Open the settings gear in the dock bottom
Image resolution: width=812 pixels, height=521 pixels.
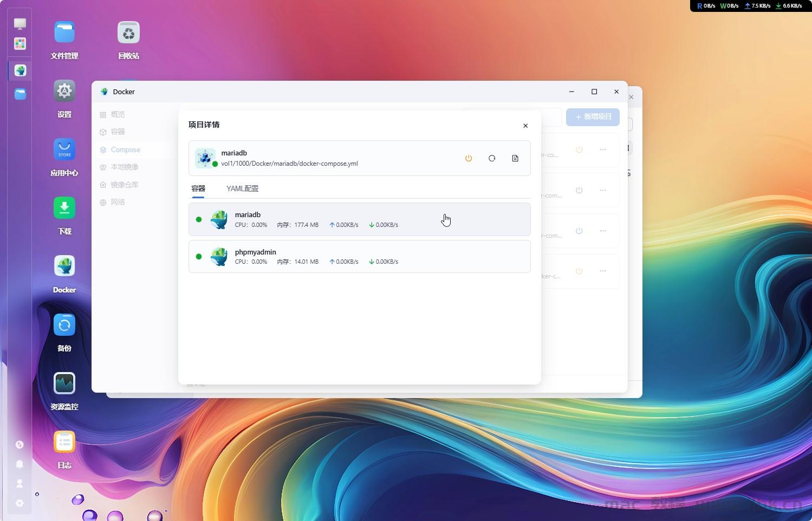20,503
